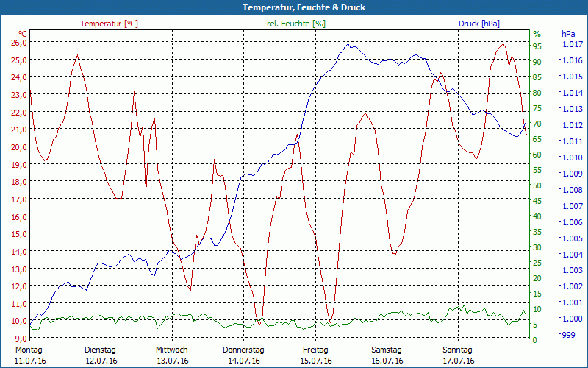The width and height of the screenshot is (588, 368).
Task: Click the "95" humidity axis value
Action: pos(537,46)
